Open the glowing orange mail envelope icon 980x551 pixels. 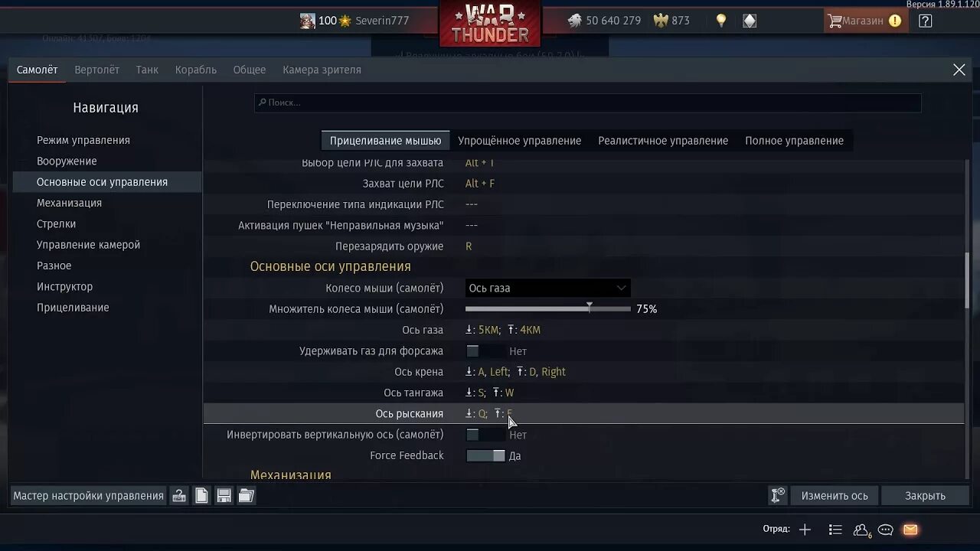[x=910, y=530]
